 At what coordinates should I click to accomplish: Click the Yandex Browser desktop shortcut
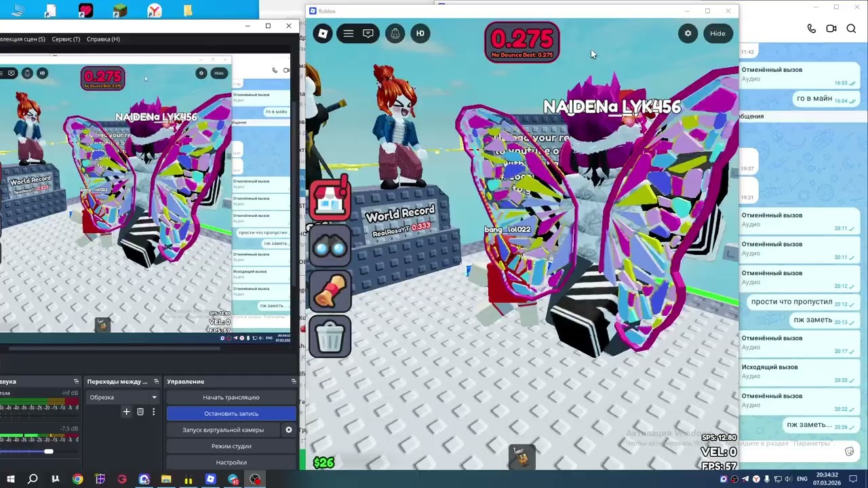(155, 10)
